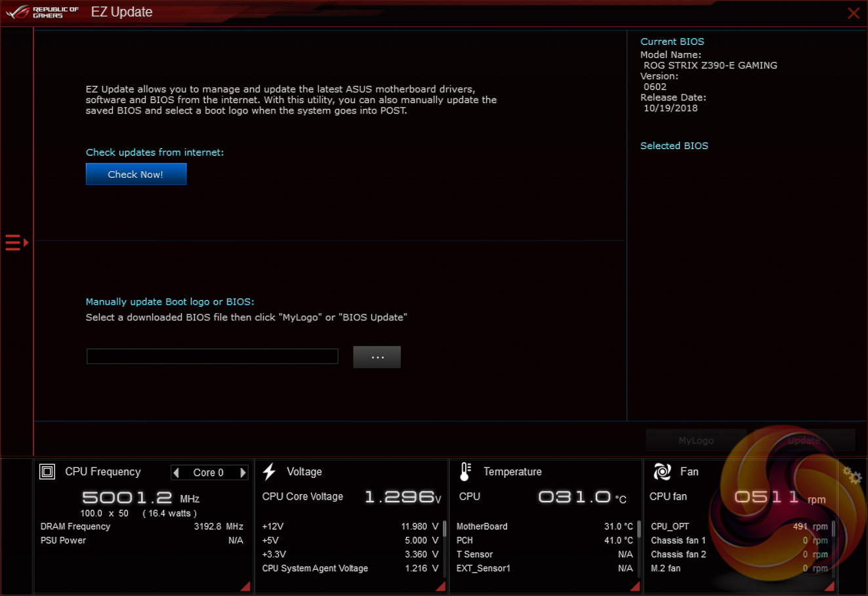Viewport: 868px width, 596px height.
Task: Click the MotherBoard temperature row
Action: pyautogui.click(x=545, y=526)
